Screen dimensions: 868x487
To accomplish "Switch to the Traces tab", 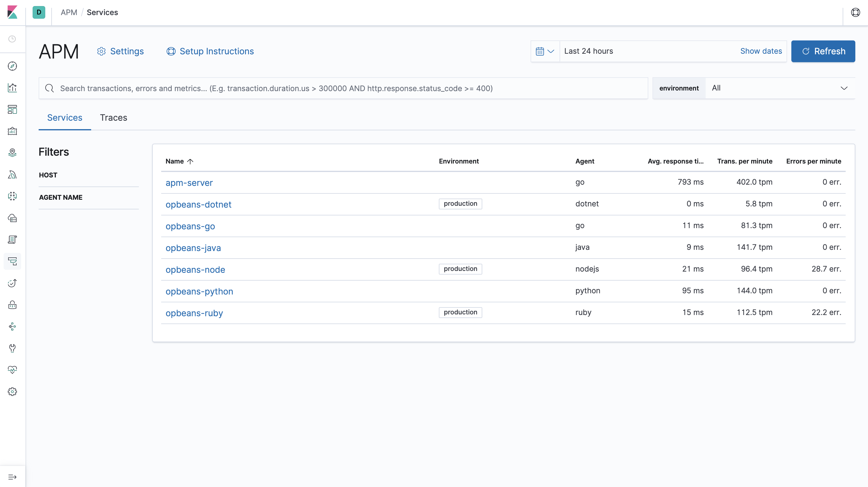I will click(x=113, y=118).
